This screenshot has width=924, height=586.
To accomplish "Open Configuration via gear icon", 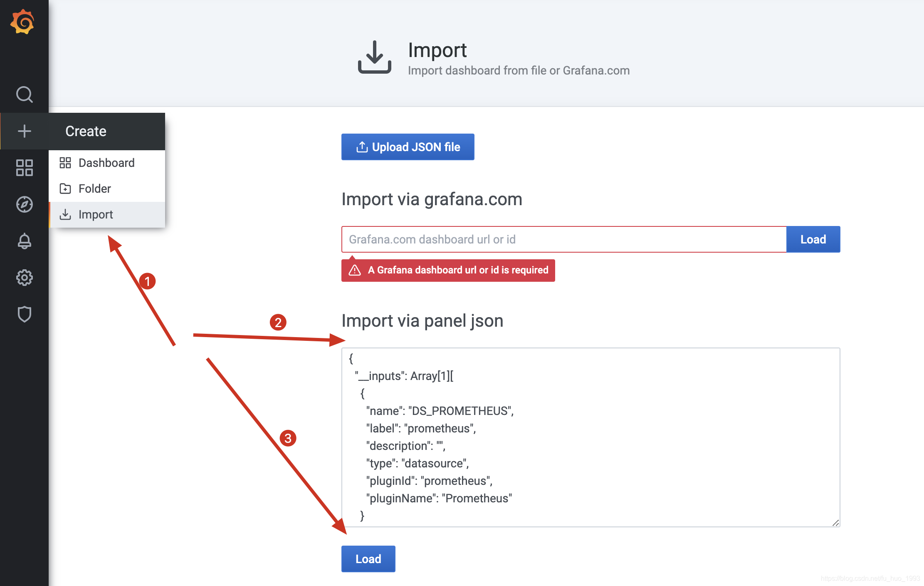I will (x=24, y=278).
